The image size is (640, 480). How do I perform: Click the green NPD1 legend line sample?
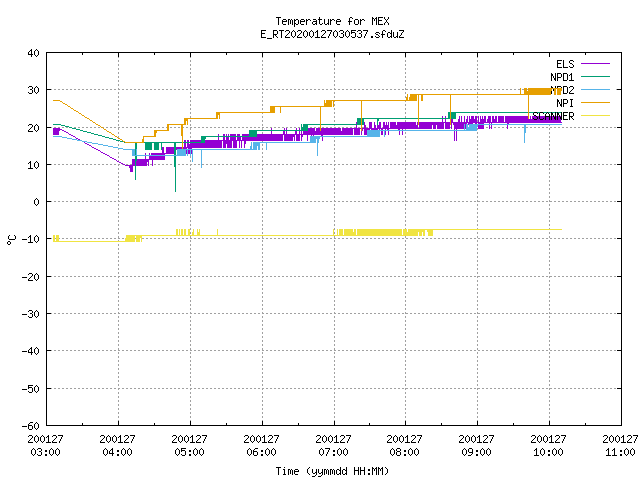[x=595, y=76]
